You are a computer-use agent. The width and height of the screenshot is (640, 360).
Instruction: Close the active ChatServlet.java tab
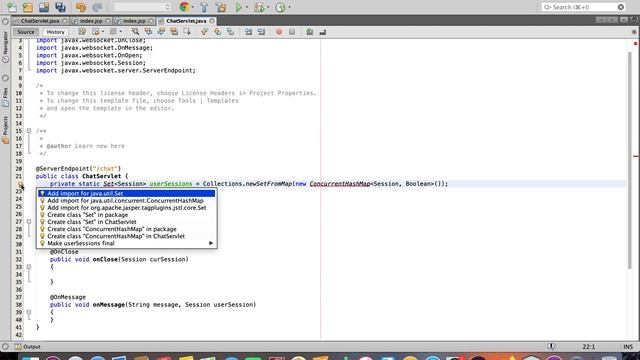point(212,21)
